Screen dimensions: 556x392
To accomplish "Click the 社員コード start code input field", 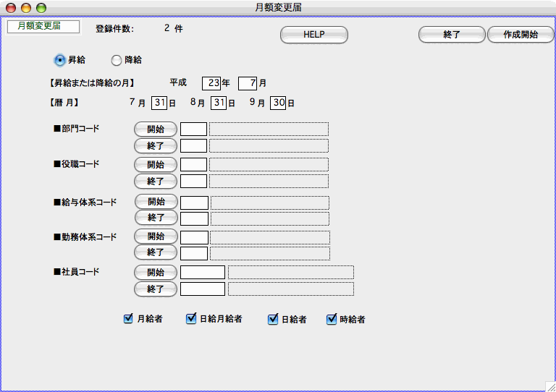I will click(203, 273).
